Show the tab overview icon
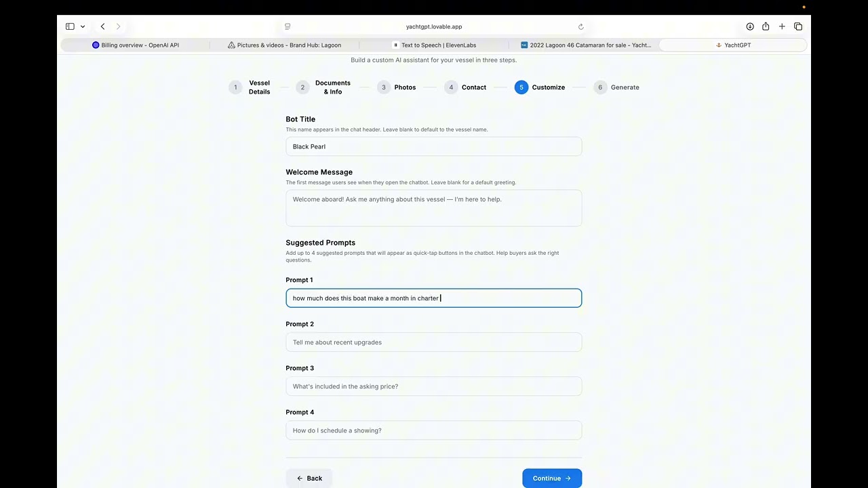This screenshot has height=488, width=868. tap(798, 26)
